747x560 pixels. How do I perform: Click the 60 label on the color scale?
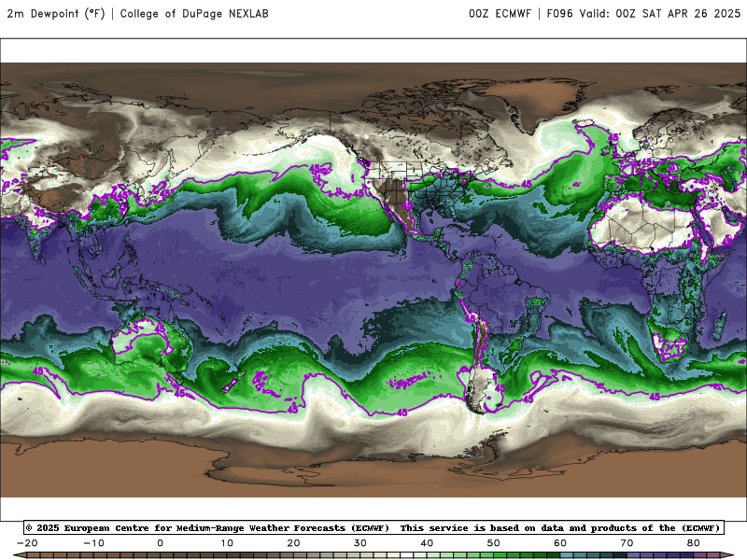pyautogui.click(x=560, y=543)
